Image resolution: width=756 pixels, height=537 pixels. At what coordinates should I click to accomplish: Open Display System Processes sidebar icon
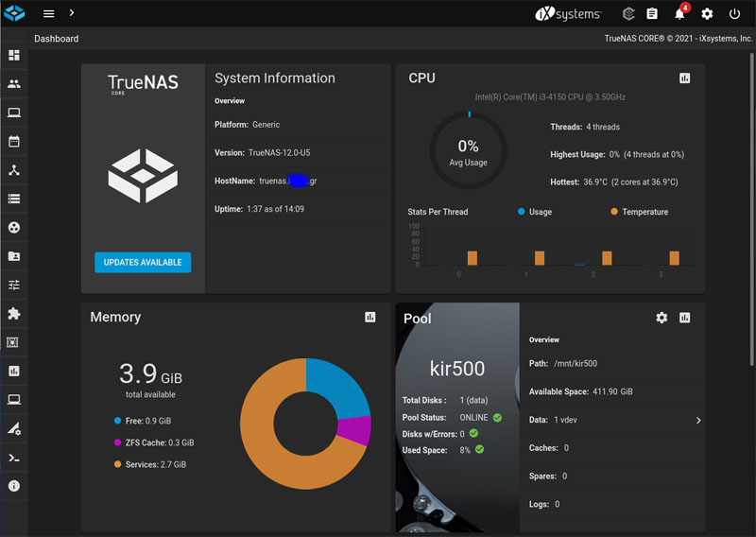(x=14, y=428)
